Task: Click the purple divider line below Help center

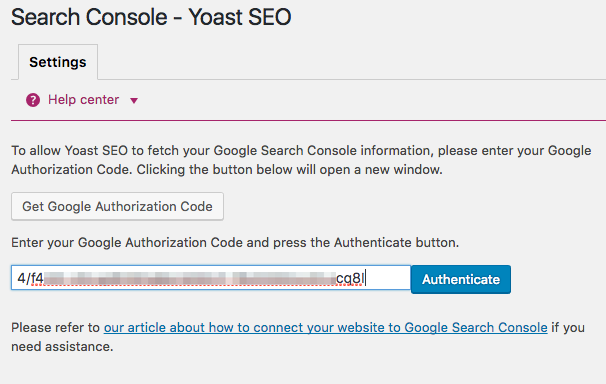Action: (308, 121)
